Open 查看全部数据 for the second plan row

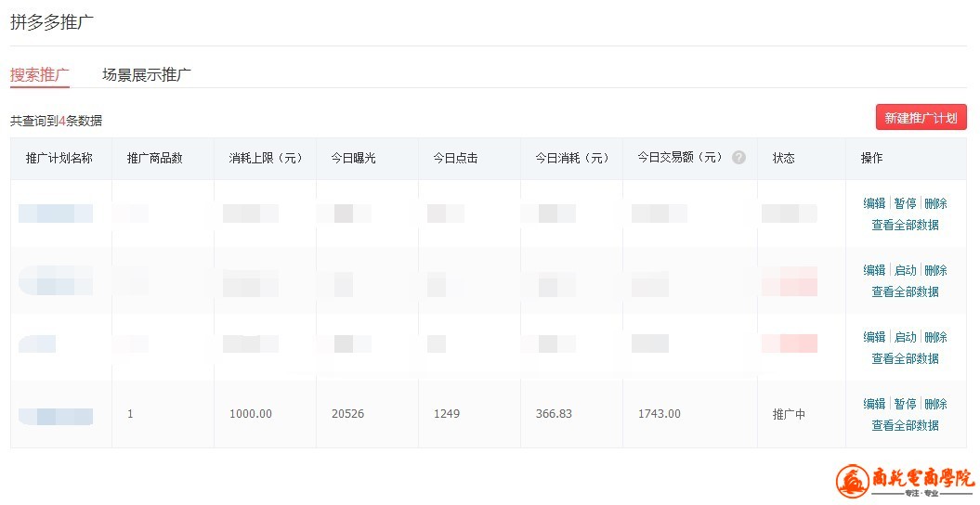coord(905,291)
